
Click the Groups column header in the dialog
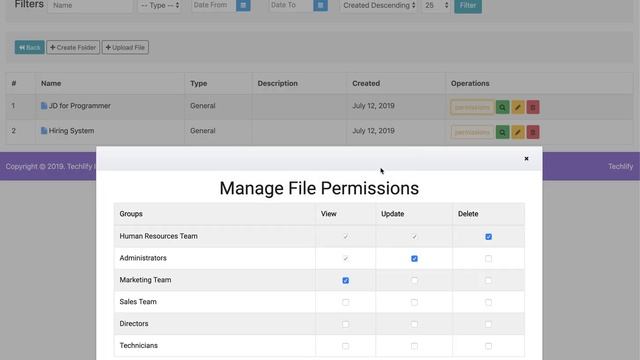tap(131, 214)
